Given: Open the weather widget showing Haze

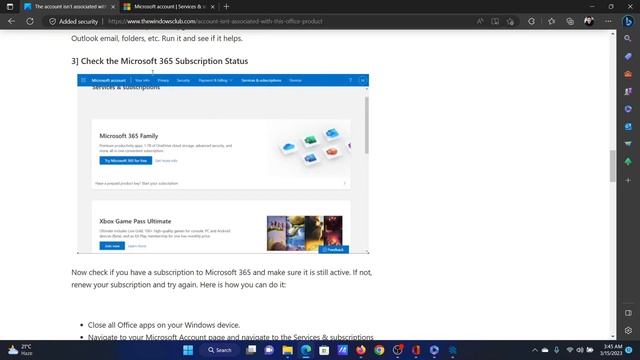Looking at the screenshot, I should pos(20,350).
